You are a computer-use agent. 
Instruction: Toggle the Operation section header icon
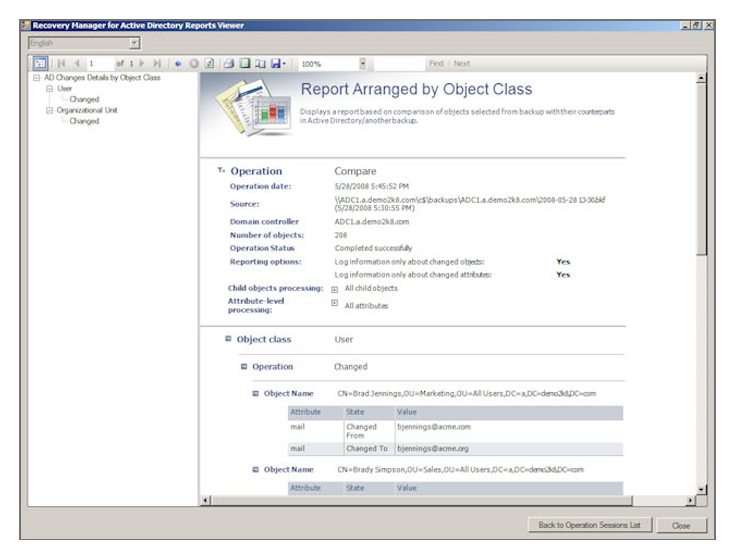[x=221, y=170]
